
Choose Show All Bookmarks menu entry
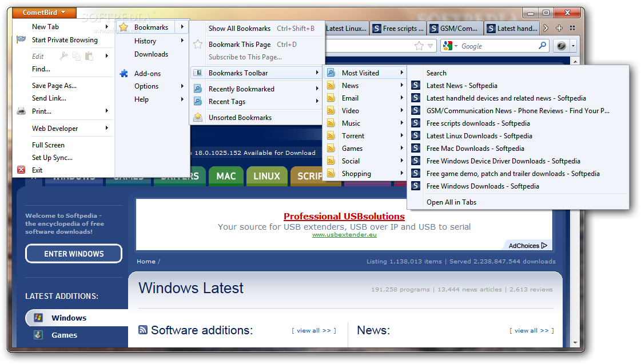point(240,28)
